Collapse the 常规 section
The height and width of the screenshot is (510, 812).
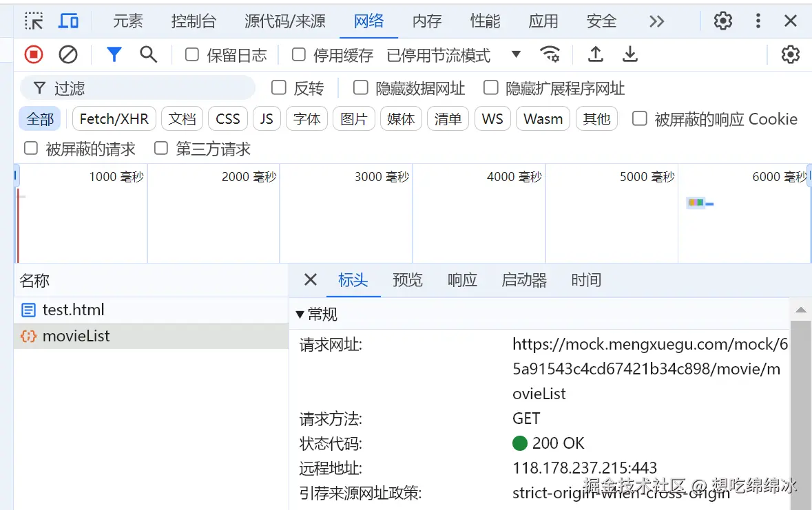pyautogui.click(x=298, y=314)
